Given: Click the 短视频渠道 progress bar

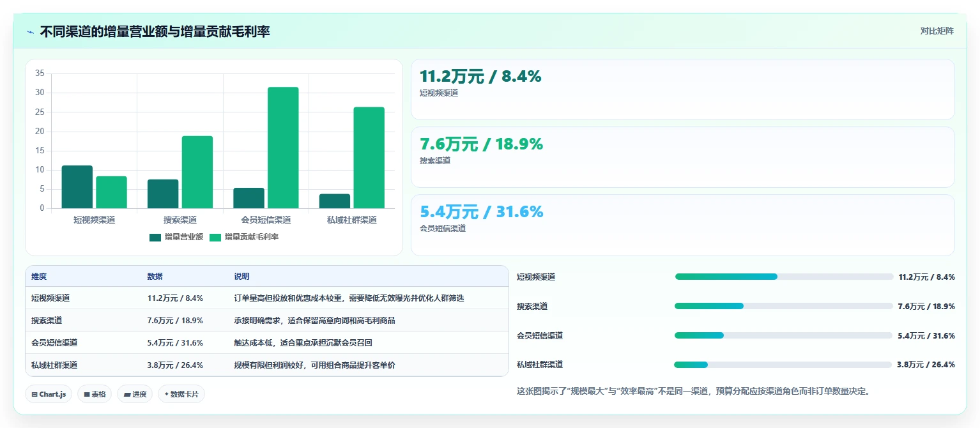Looking at the screenshot, I should click(784, 277).
